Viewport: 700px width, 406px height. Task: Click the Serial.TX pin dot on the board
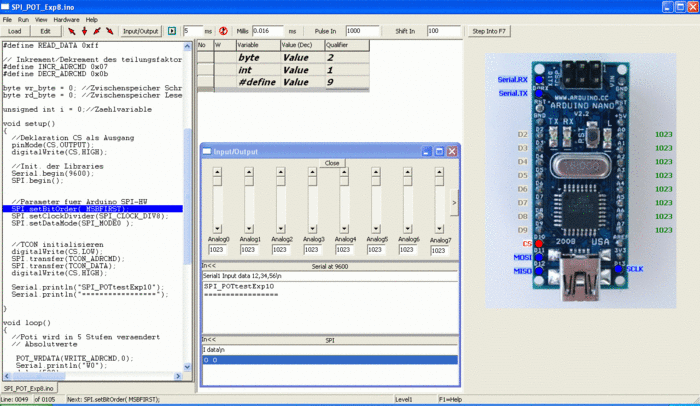[x=539, y=93]
